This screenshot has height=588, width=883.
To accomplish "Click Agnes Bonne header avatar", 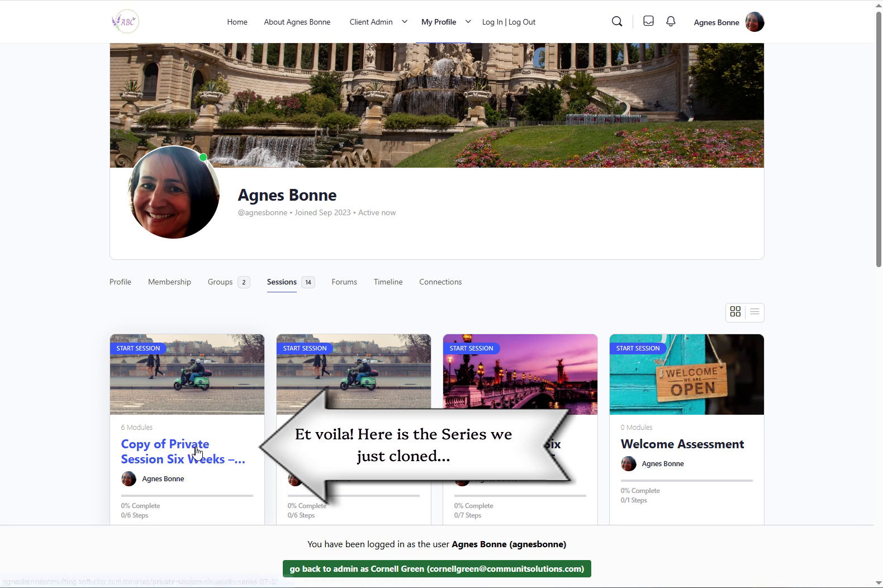I will tap(754, 22).
